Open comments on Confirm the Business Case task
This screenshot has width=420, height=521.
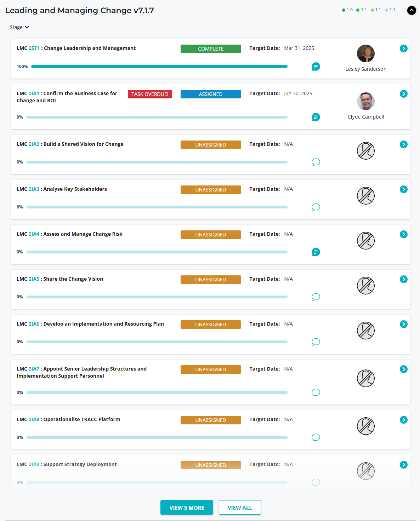point(316,117)
